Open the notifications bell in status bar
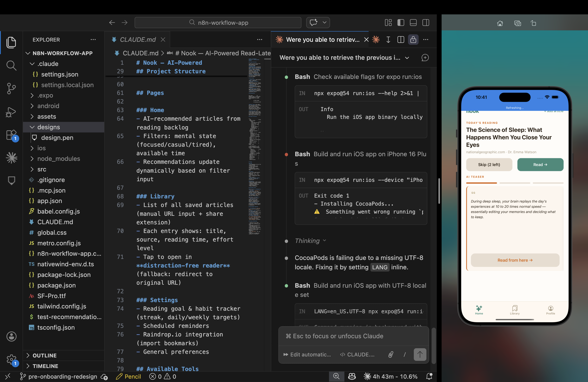This screenshot has height=382, width=588. 429,377
